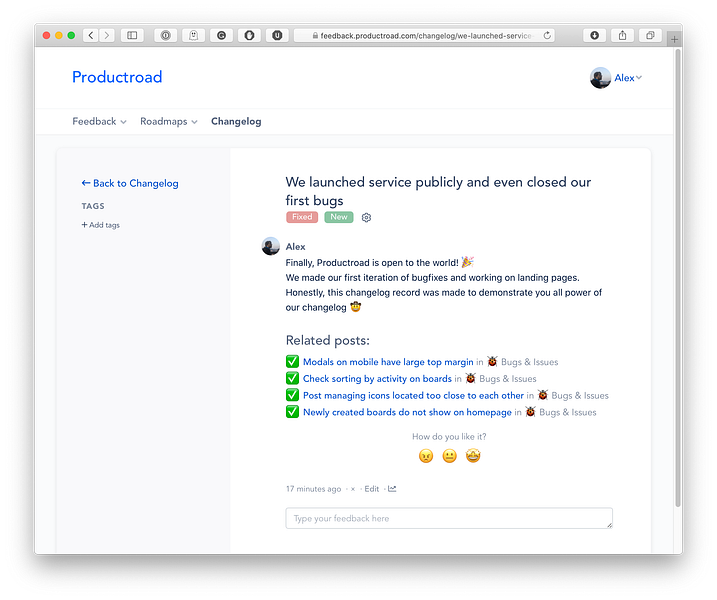The width and height of the screenshot is (717, 600).
Task: React with the star-struck emoji
Action: coord(473,455)
